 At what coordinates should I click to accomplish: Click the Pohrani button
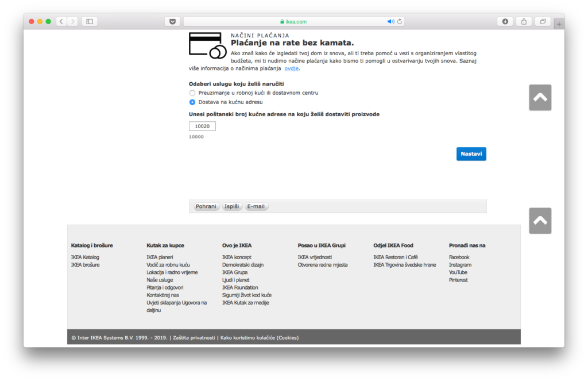206,206
